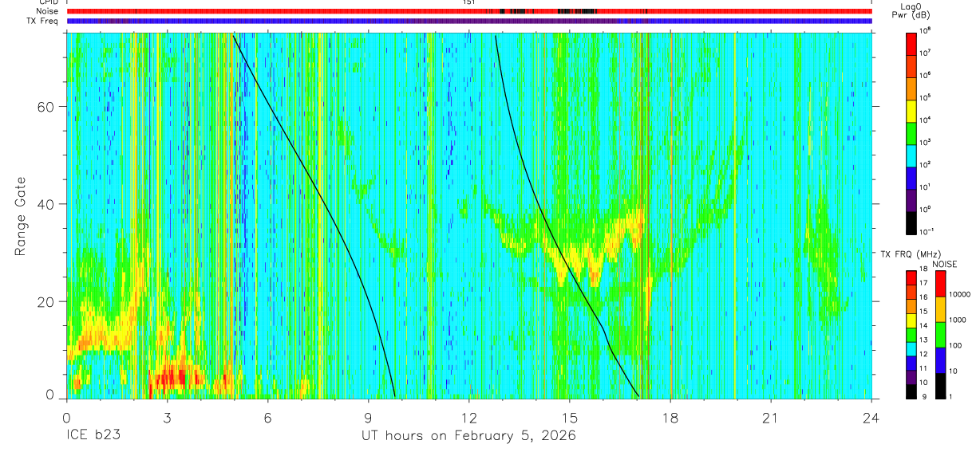
Task: Click the cyan 12–13 MHz TX FRQ swatch
Action: point(911,348)
